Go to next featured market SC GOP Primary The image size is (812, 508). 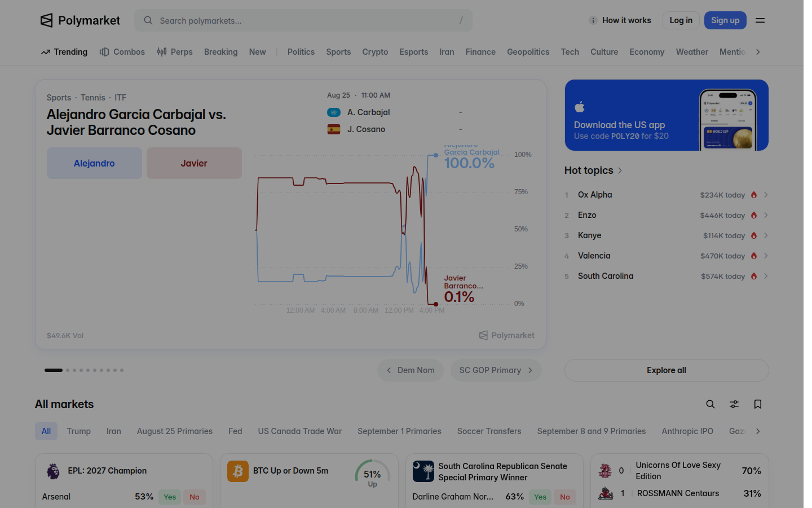[x=496, y=370]
